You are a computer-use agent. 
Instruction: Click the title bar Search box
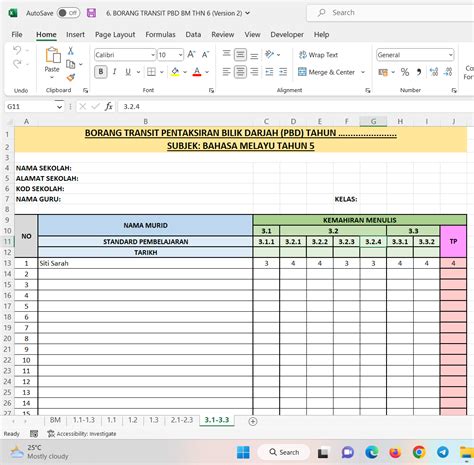click(390, 13)
